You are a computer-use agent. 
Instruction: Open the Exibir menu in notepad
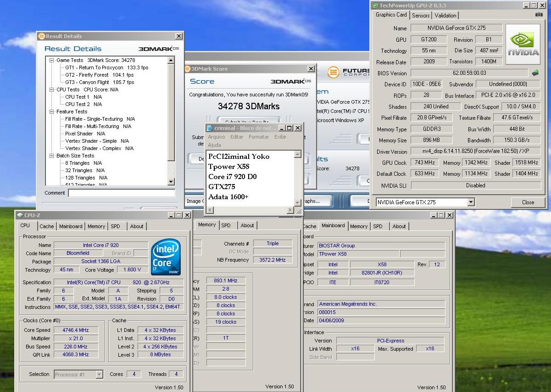click(280, 137)
